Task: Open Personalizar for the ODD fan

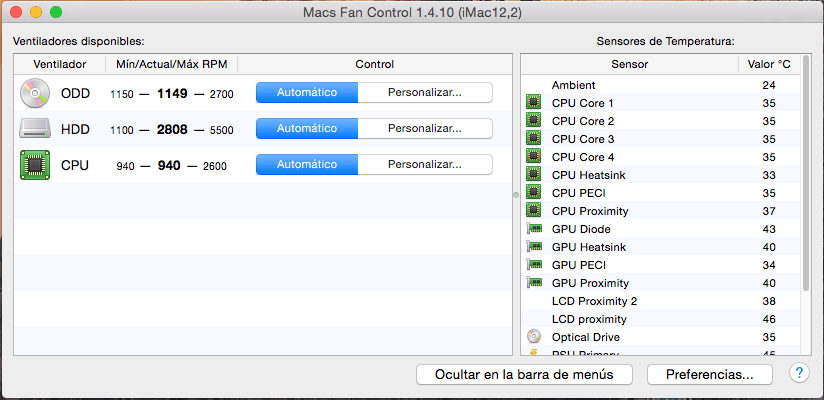Action: [x=425, y=93]
